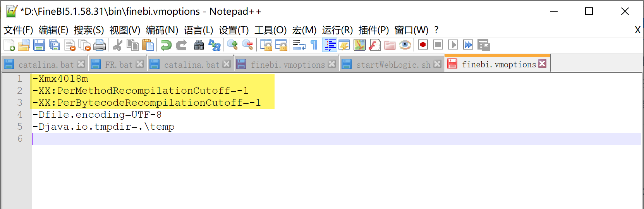The width and height of the screenshot is (644, 209).
Task: Open the 编辑(E) menu
Action: click(53, 30)
